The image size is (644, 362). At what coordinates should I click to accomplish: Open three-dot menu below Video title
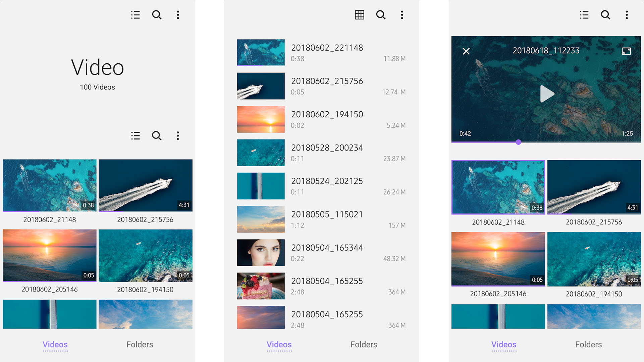(178, 136)
